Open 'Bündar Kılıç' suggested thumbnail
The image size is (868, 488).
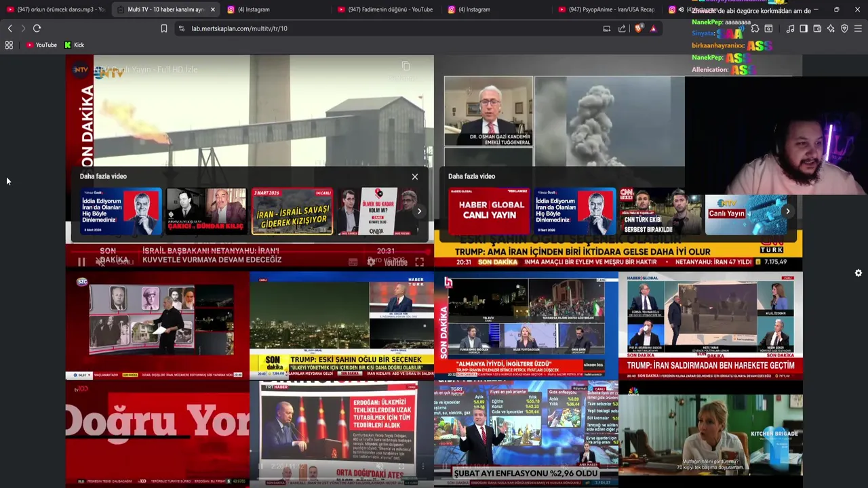point(206,211)
